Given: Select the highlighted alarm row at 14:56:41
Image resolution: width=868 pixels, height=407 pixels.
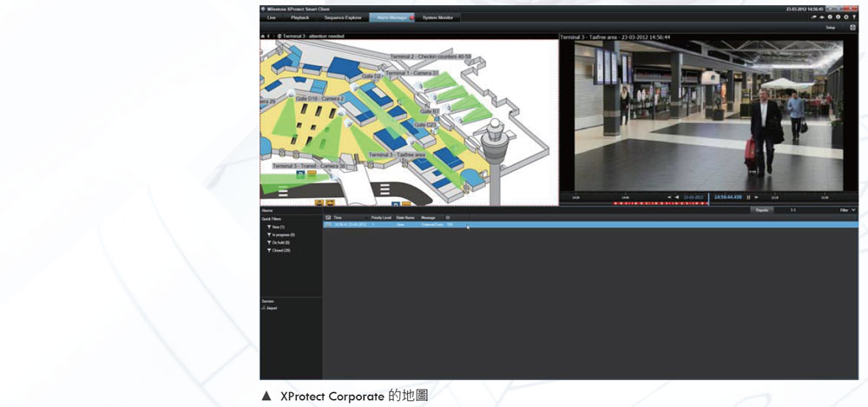Looking at the screenshot, I should [590, 225].
